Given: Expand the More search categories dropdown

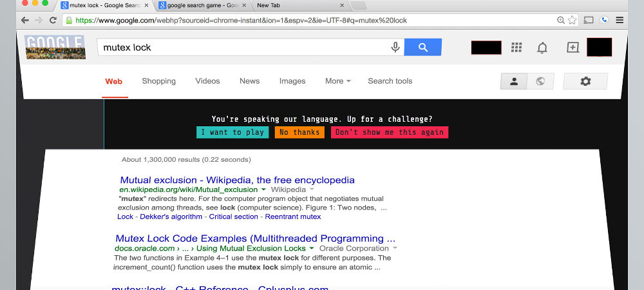Looking at the screenshot, I should (337, 81).
